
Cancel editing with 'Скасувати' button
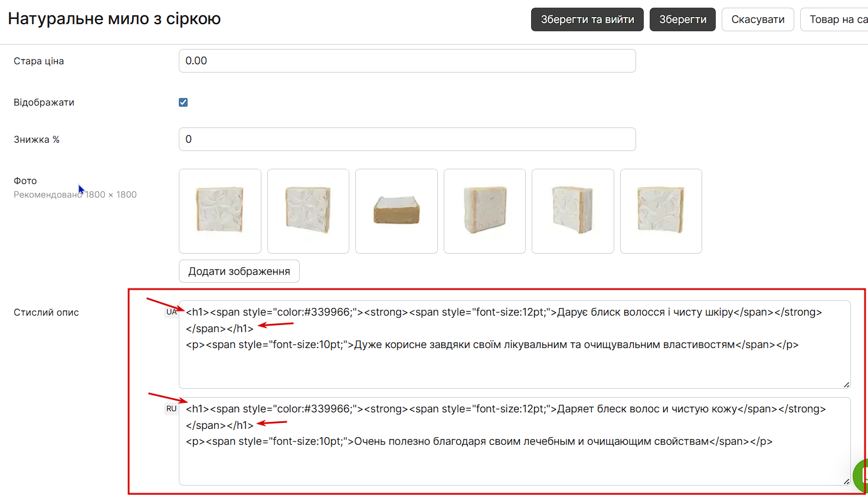click(x=758, y=19)
